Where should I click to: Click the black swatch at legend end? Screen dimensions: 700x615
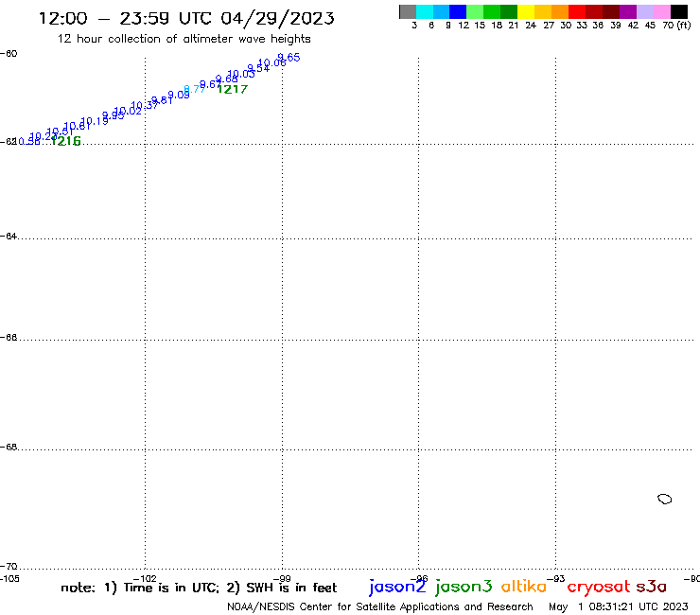point(679,11)
